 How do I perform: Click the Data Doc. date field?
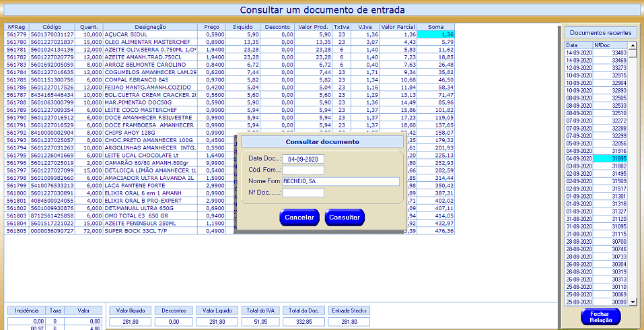[303, 159]
